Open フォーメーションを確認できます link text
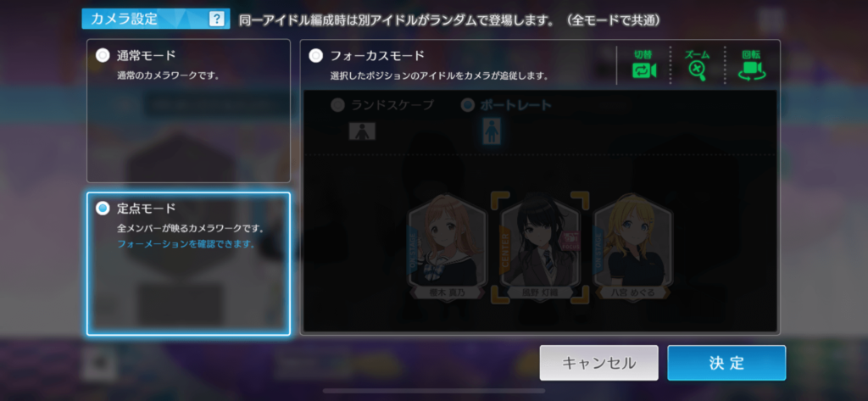 click(x=186, y=243)
